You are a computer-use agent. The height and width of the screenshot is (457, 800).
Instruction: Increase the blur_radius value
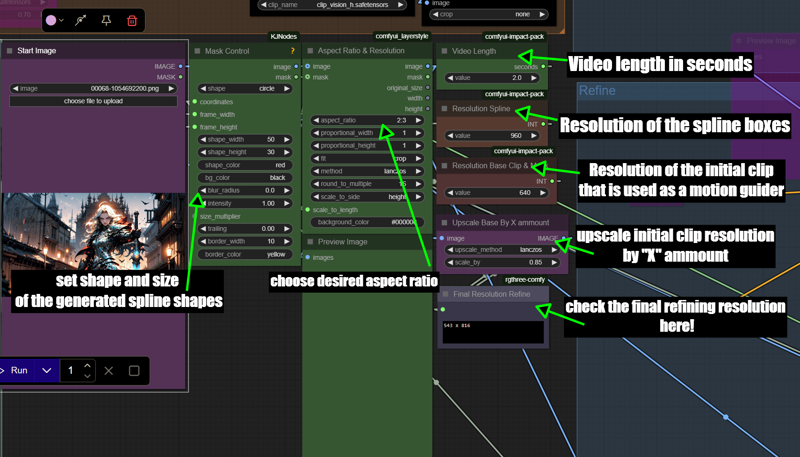point(287,190)
